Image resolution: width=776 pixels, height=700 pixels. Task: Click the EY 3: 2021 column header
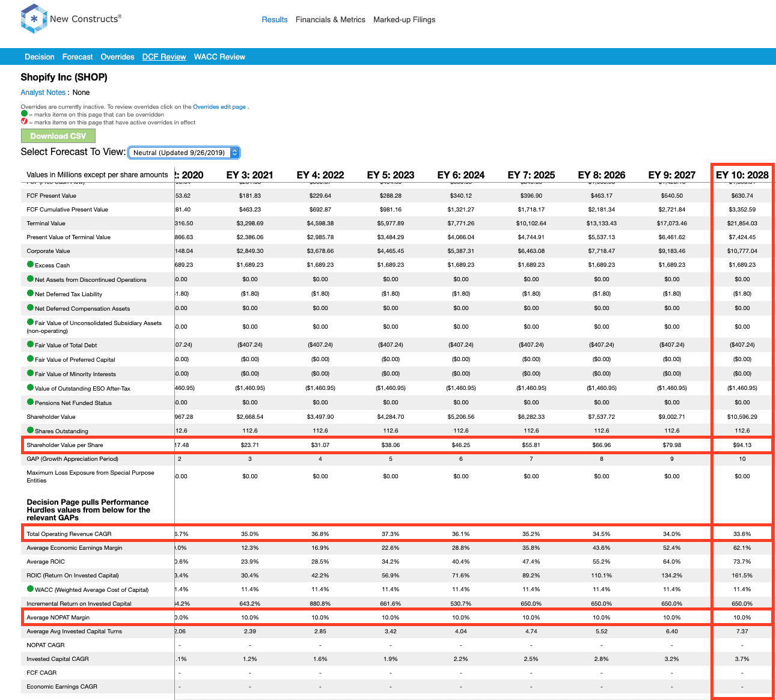click(250, 175)
